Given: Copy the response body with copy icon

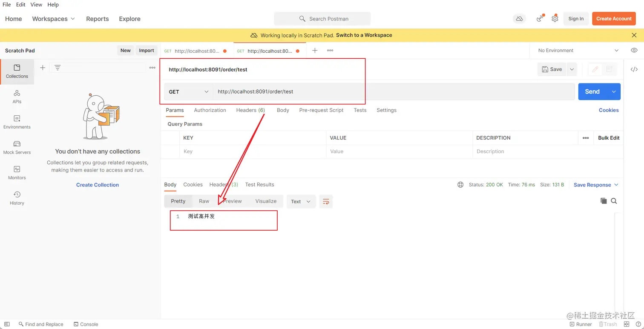Looking at the screenshot, I should pyautogui.click(x=604, y=201).
